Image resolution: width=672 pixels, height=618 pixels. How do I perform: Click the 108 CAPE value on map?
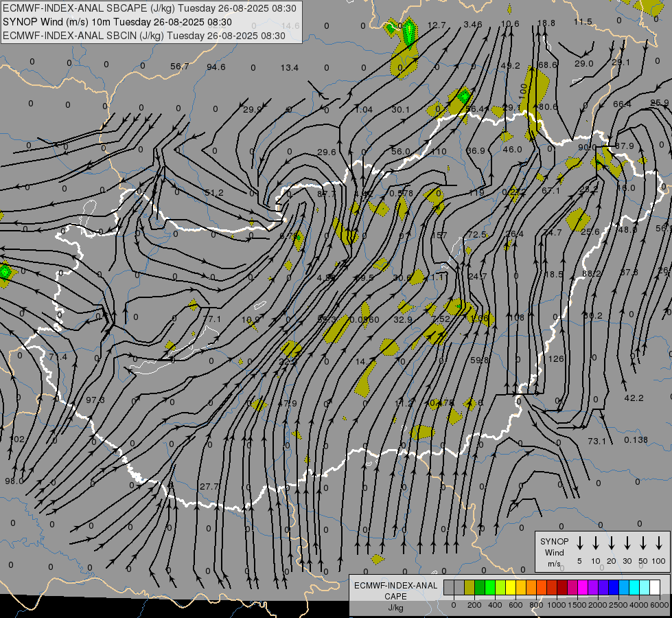coord(517,317)
